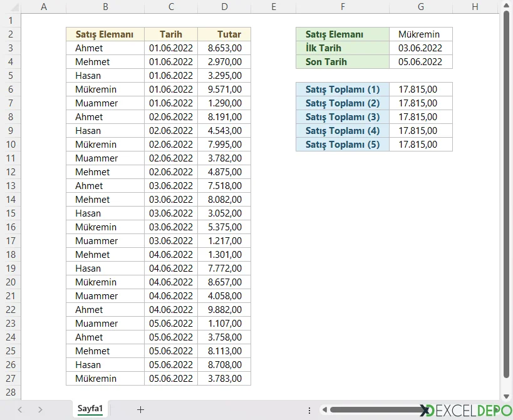Select the cell containing 9.882,00

click(x=224, y=310)
